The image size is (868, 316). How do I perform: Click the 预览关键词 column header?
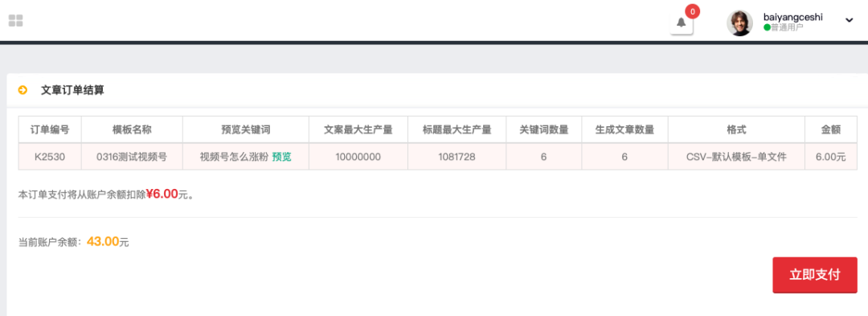[246, 130]
